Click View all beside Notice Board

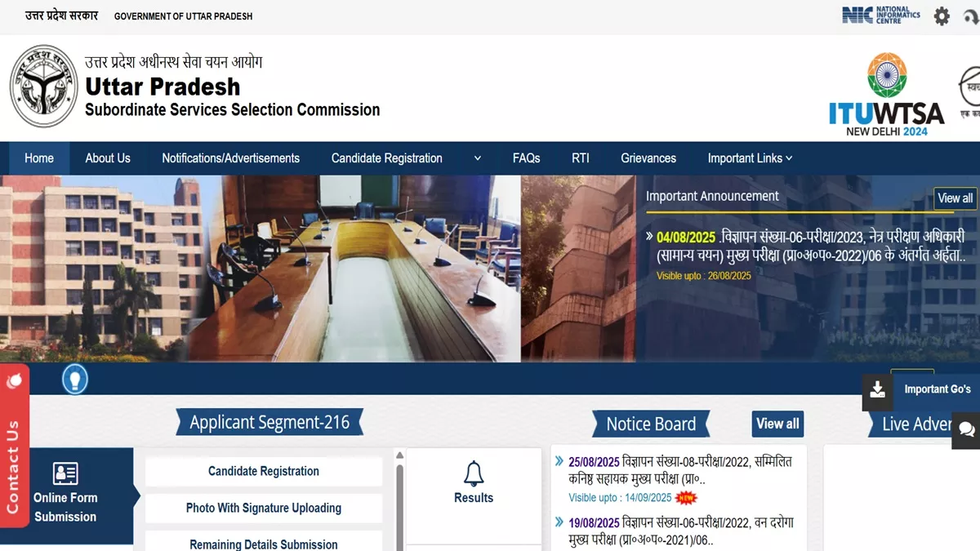tap(777, 424)
